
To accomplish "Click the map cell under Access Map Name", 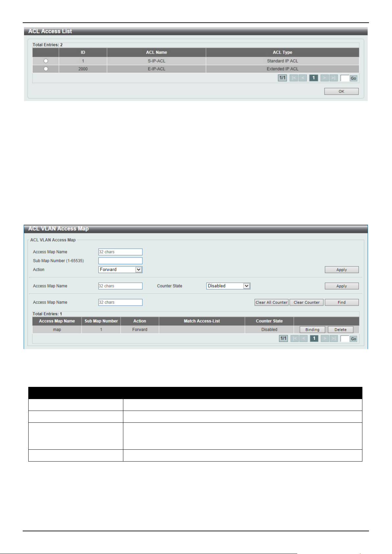I will click(57, 330).
